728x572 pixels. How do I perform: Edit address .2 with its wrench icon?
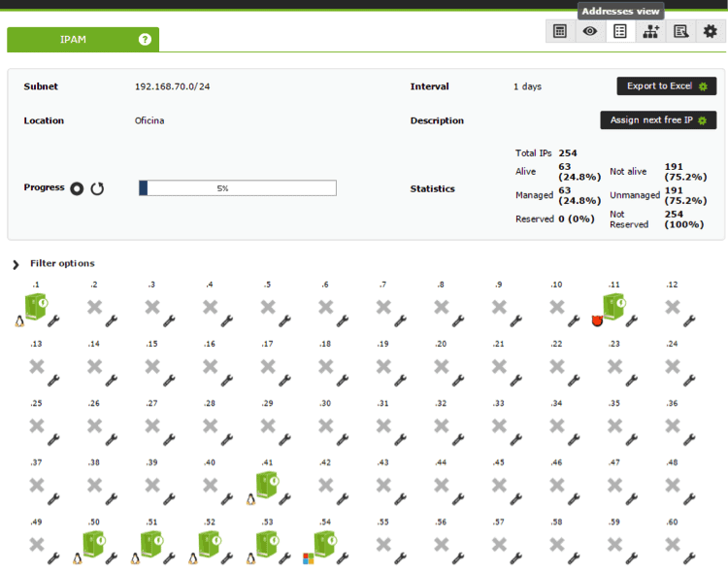point(112,320)
